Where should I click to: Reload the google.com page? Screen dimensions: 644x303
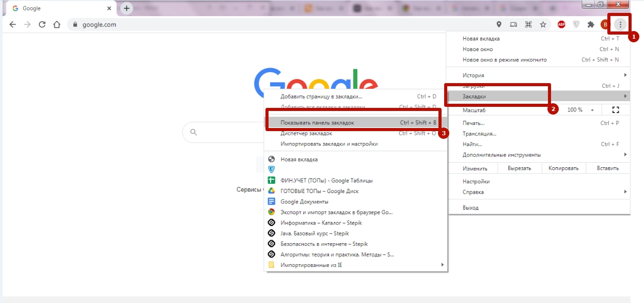(x=42, y=24)
